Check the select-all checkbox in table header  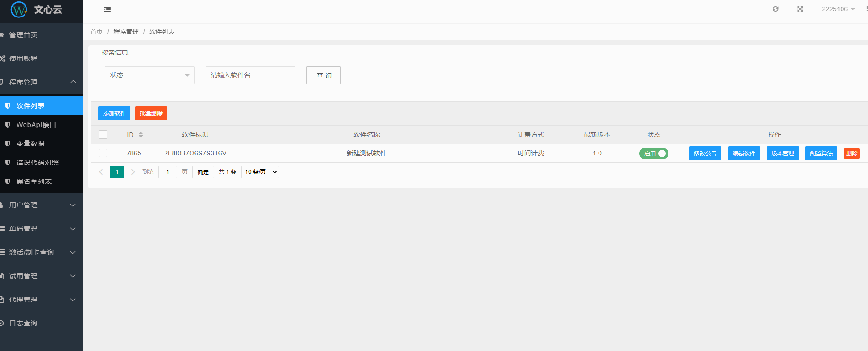coord(103,135)
